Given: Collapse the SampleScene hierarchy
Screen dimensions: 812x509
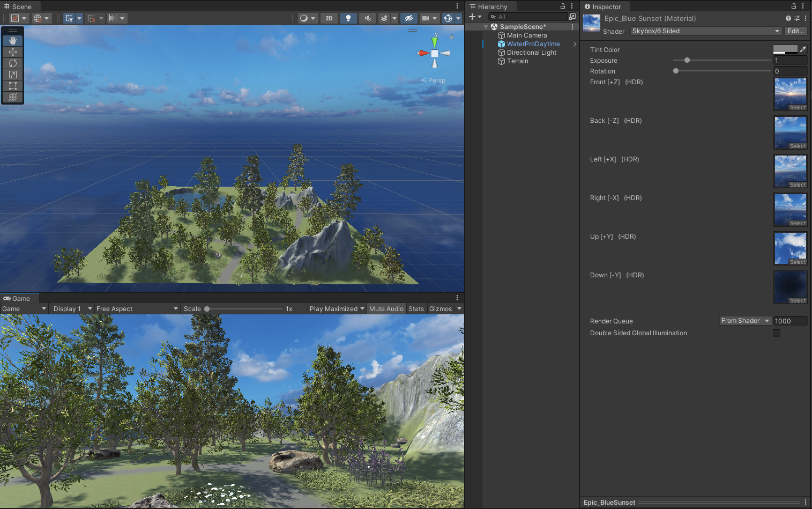Looking at the screenshot, I should [x=486, y=26].
